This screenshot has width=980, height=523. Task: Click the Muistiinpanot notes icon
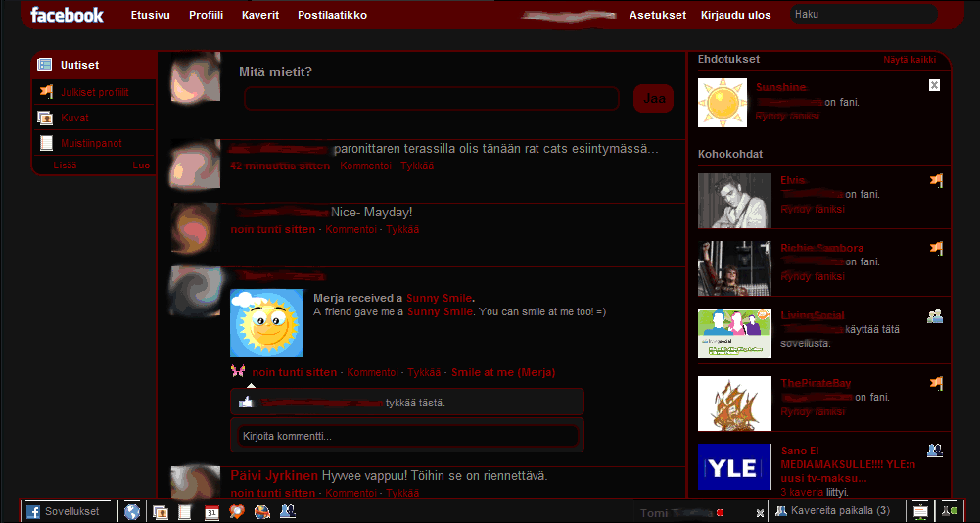point(46,143)
